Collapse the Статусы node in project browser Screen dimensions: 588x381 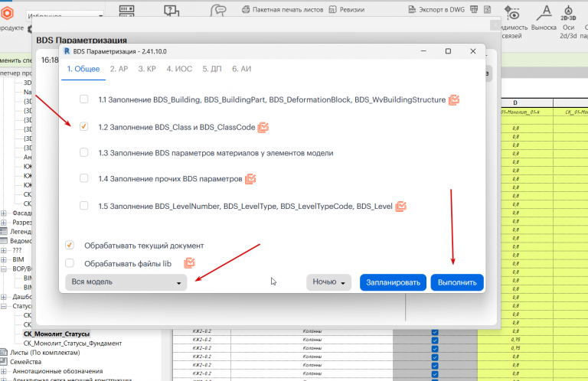[4, 306]
